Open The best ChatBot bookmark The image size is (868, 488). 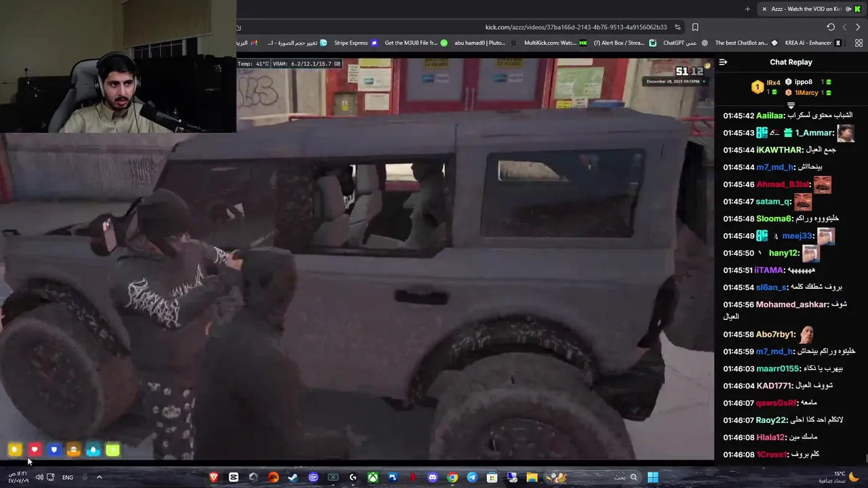click(746, 43)
